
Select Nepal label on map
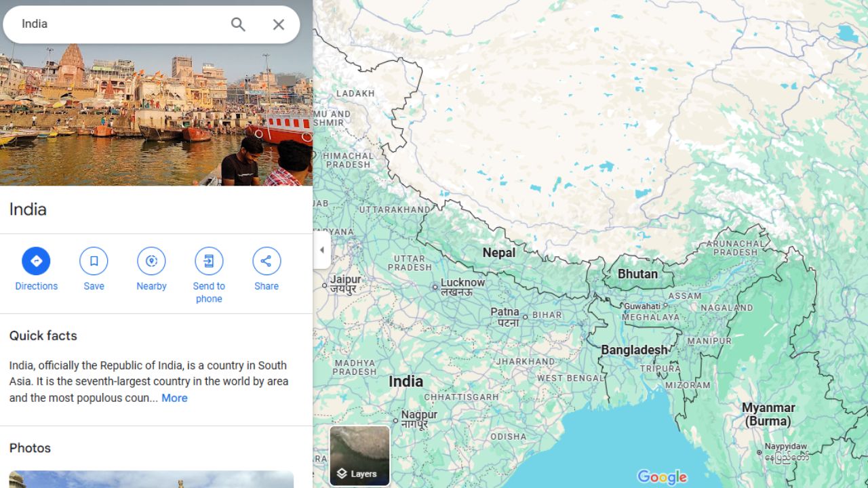click(x=499, y=253)
